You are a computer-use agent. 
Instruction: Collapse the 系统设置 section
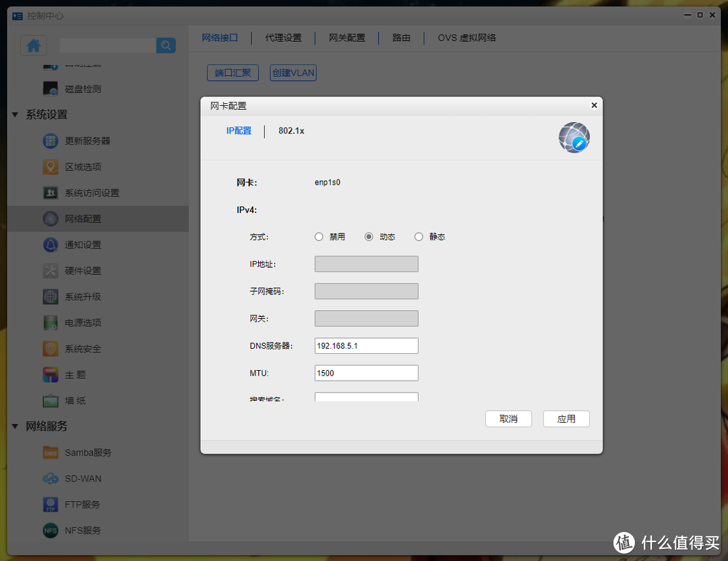(15, 115)
